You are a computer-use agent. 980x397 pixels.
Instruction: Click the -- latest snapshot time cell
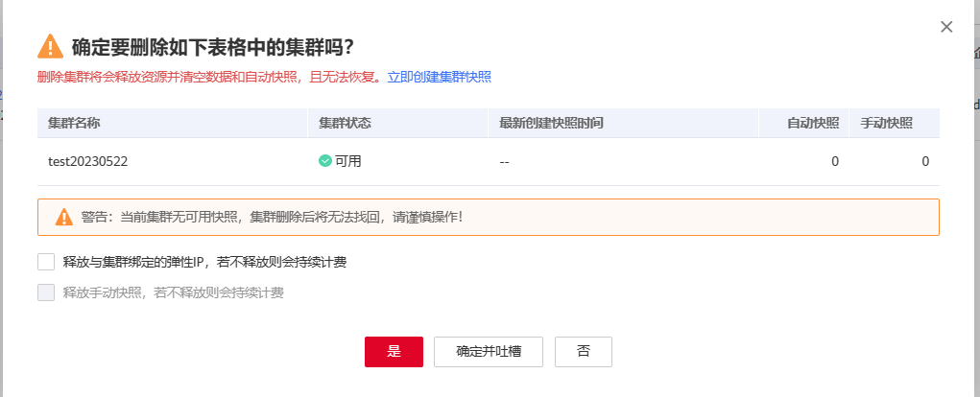(x=504, y=162)
